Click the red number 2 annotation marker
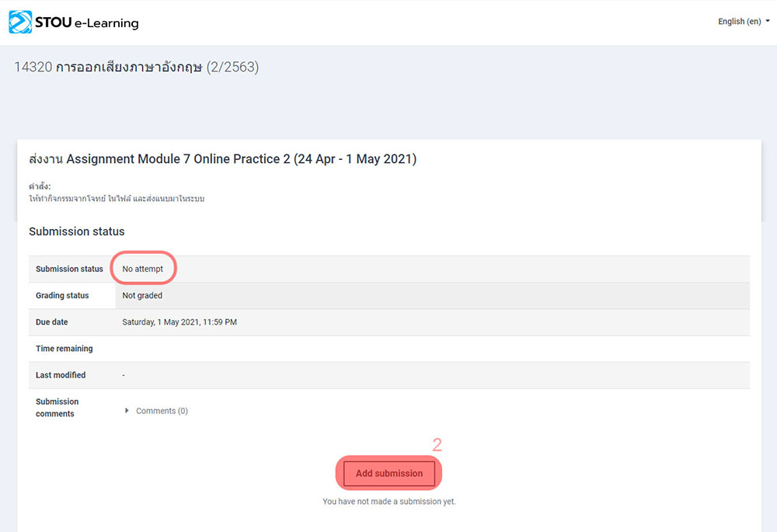The height and width of the screenshot is (532, 777). click(x=437, y=445)
